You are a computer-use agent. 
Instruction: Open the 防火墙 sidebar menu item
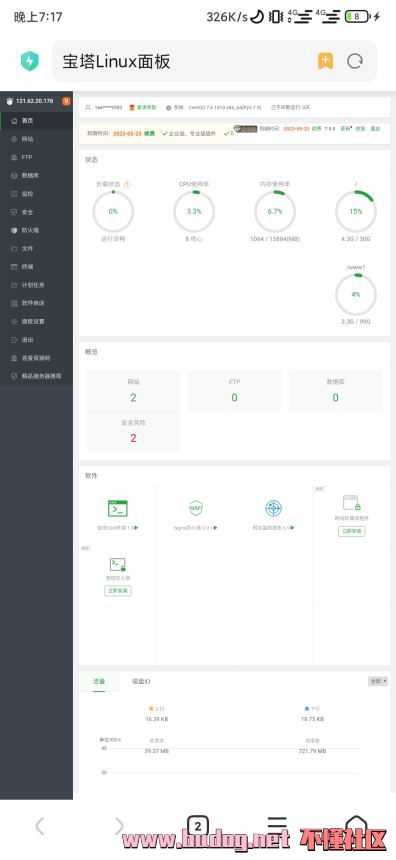pyautogui.click(x=36, y=230)
